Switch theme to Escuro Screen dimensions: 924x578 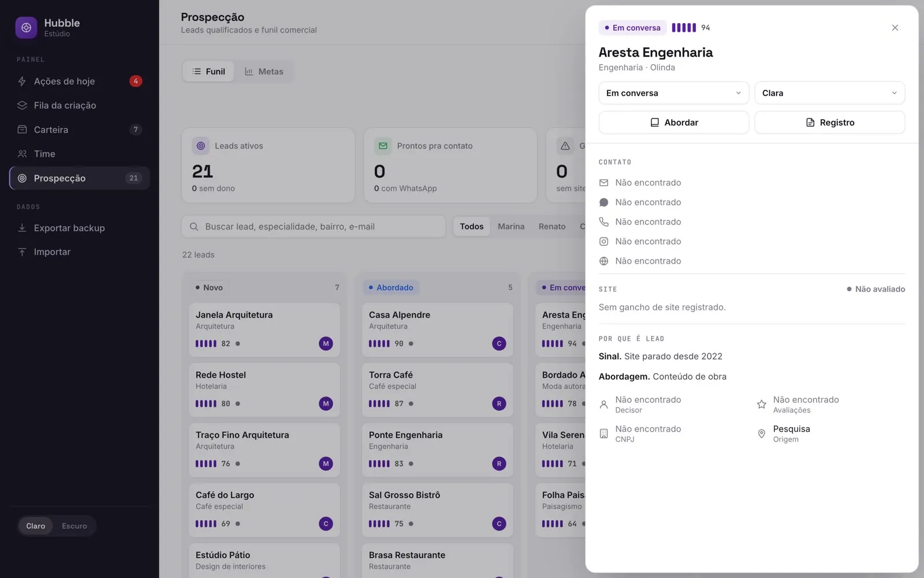coord(74,526)
